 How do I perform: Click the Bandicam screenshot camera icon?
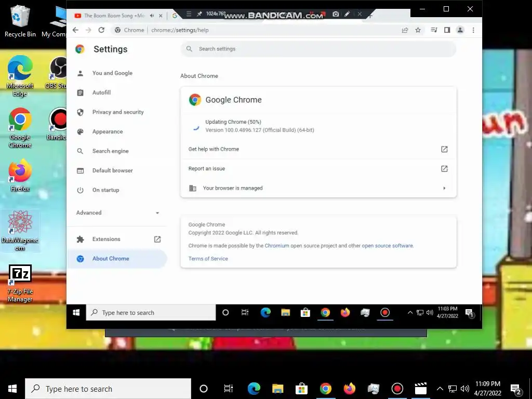336,14
